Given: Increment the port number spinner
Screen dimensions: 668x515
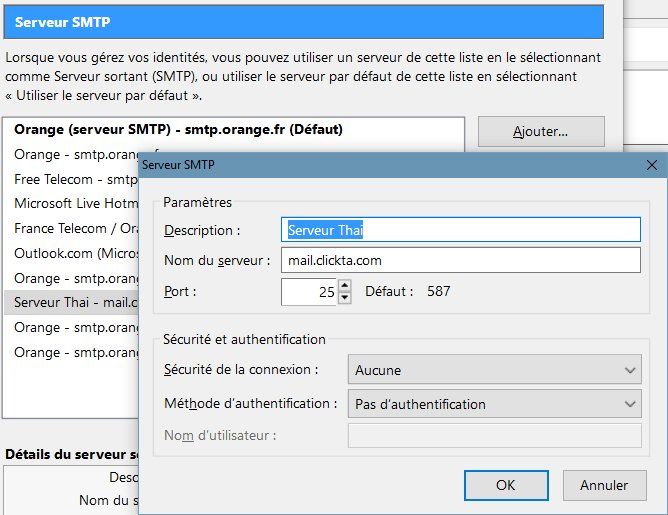Looking at the screenshot, I should (345, 286).
